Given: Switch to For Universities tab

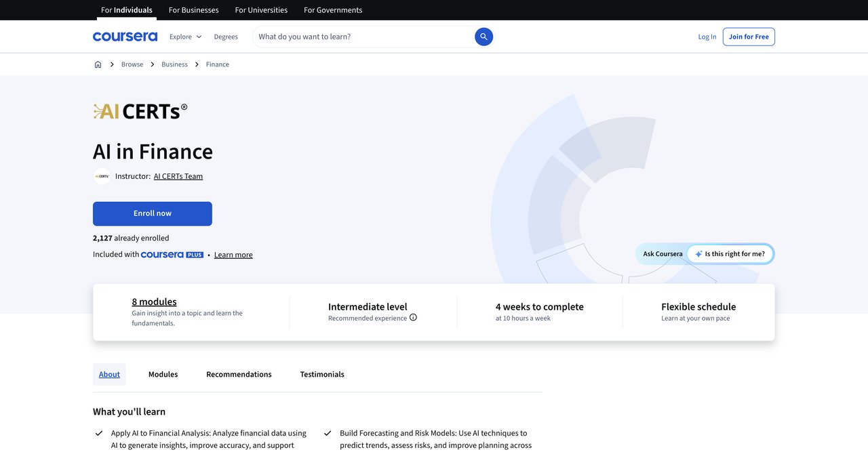Looking at the screenshot, I should click(261, 10).
